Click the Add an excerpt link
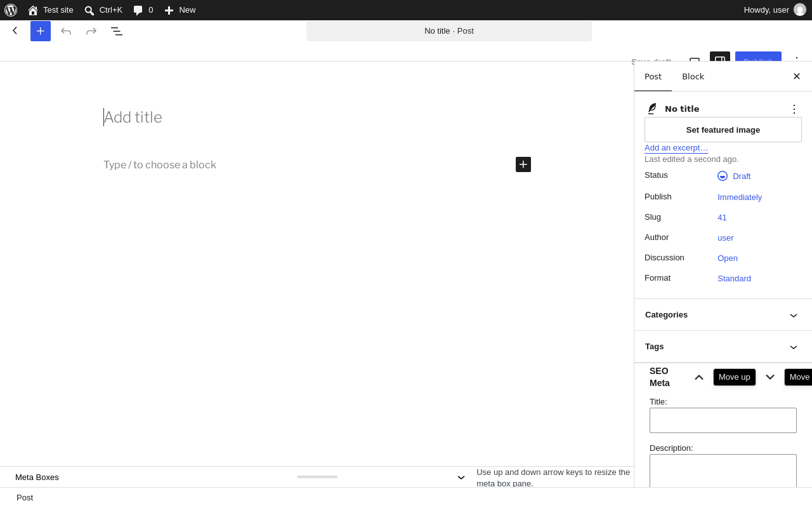The width and height of the screenshot is (812, 508). click(x=676, y=148)
